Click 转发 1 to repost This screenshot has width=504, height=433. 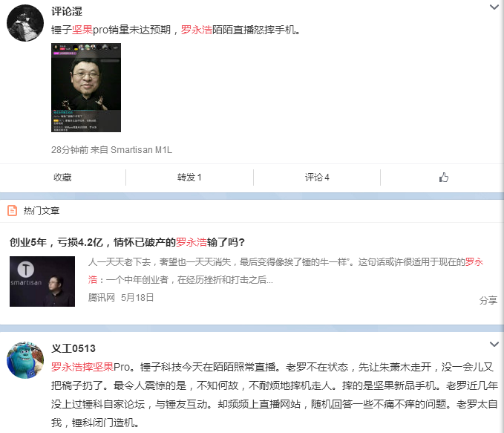(x=189, y=178)
